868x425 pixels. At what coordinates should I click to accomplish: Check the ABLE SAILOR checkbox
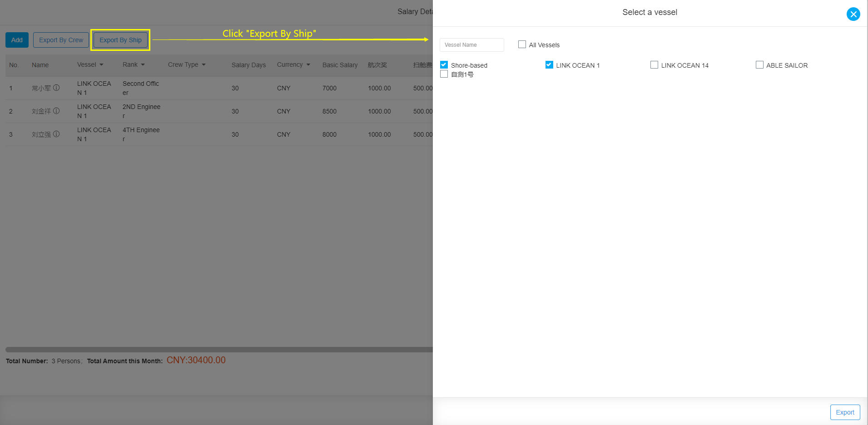[759, 65]
